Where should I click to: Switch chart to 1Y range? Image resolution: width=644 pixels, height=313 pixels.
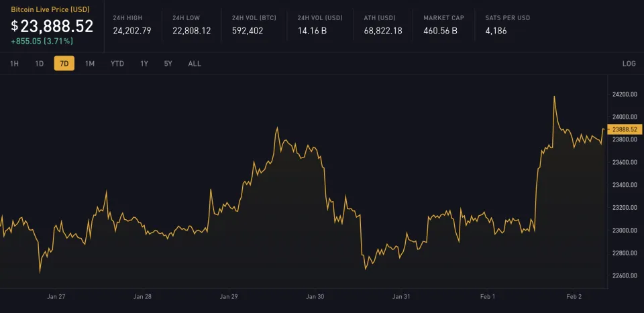coord(144,64)
